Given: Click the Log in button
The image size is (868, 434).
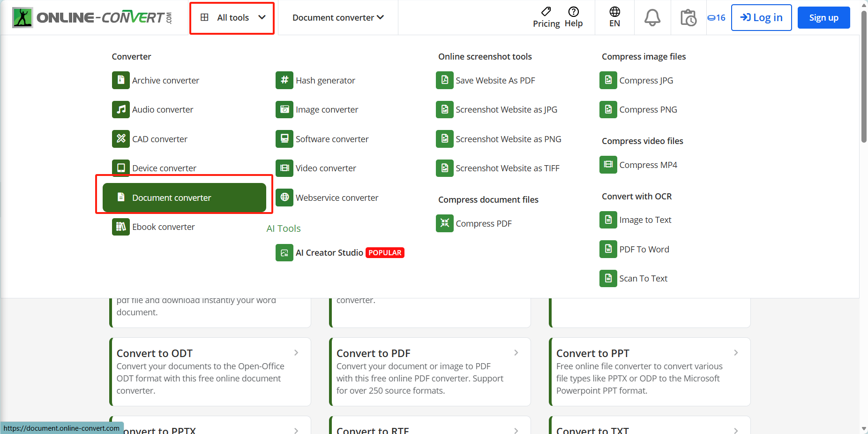Looking at the screenshot, I should tap(761, 18).
